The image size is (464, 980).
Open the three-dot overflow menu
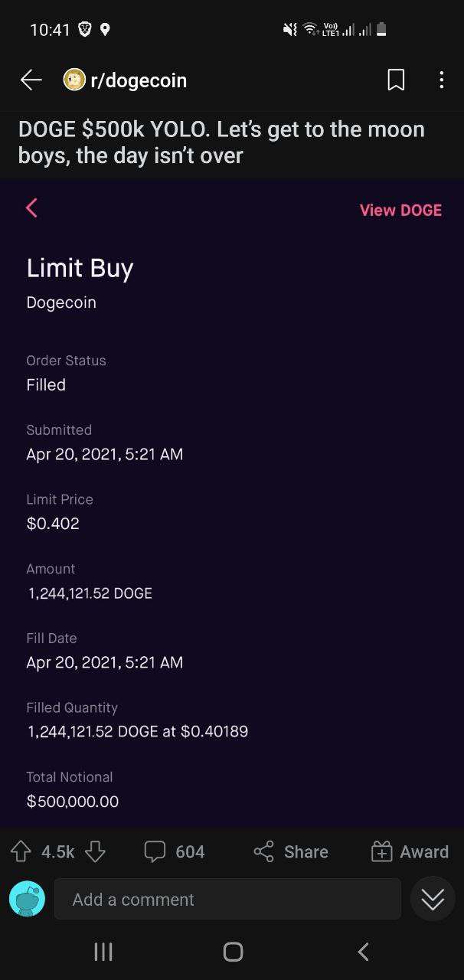click(441, 80)
